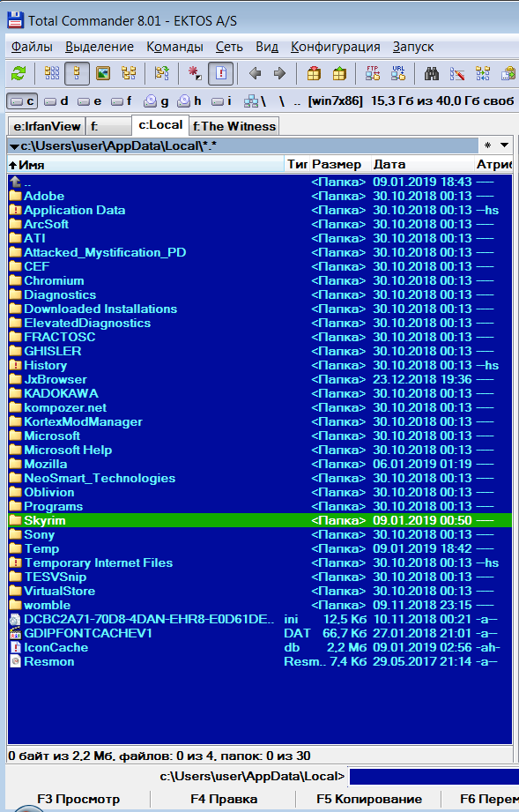Open FTP connect toolbar icon
Screen dimensions: 519x812
pos(373,73)
